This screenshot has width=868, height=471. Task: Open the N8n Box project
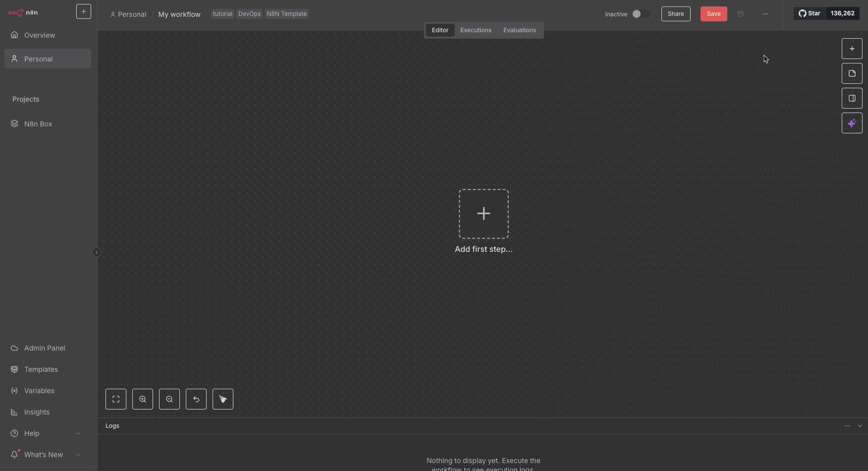point(38,124)
